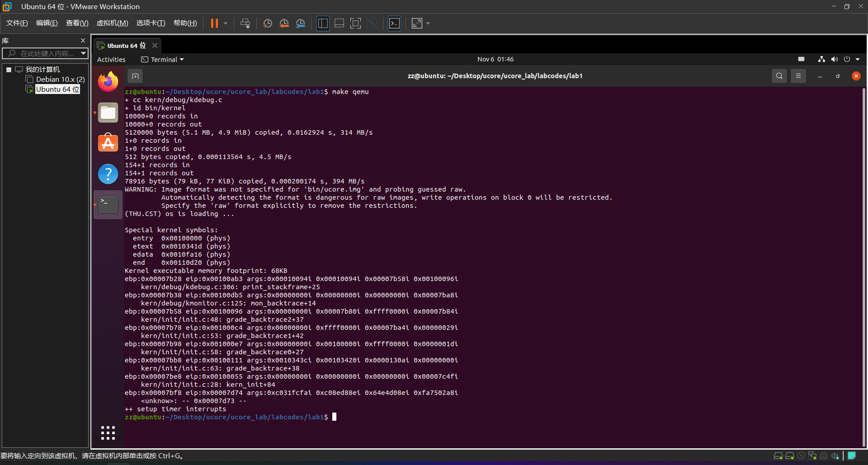
Task: Open stretch display options dropdown arrow
Action: (428, 23)
